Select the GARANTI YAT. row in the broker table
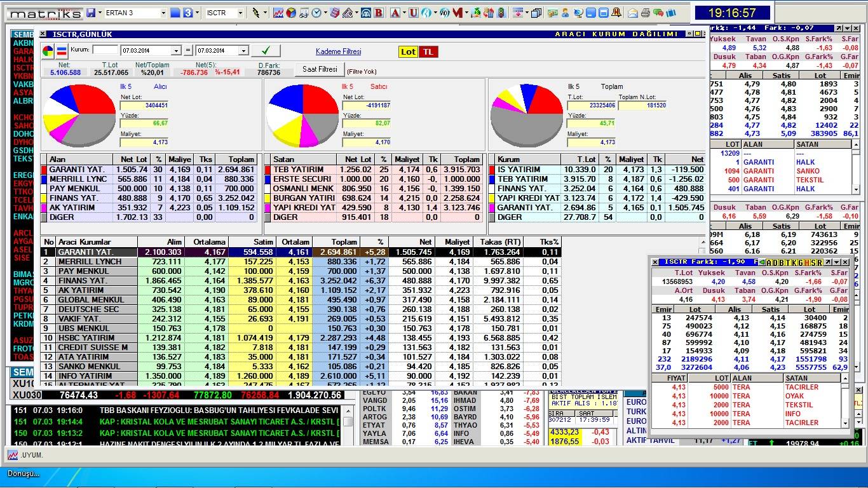 (95, 252)
